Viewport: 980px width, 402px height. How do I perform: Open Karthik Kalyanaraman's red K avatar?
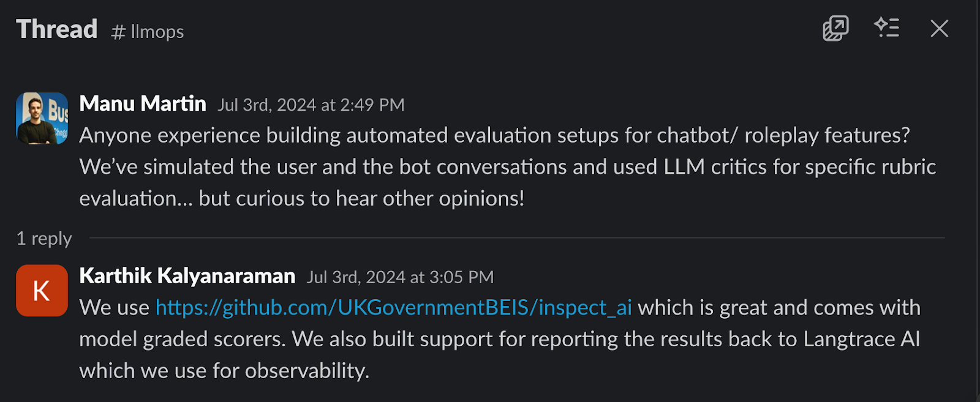(41, 290)
